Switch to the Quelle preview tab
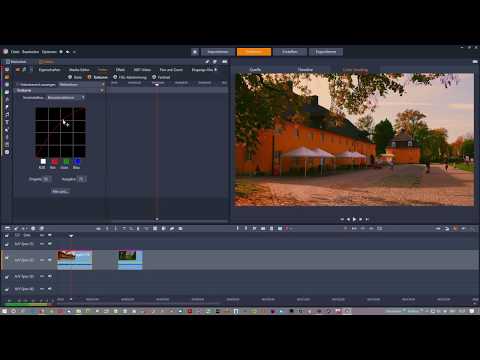480x360 pixels. [x=255, y=69]
